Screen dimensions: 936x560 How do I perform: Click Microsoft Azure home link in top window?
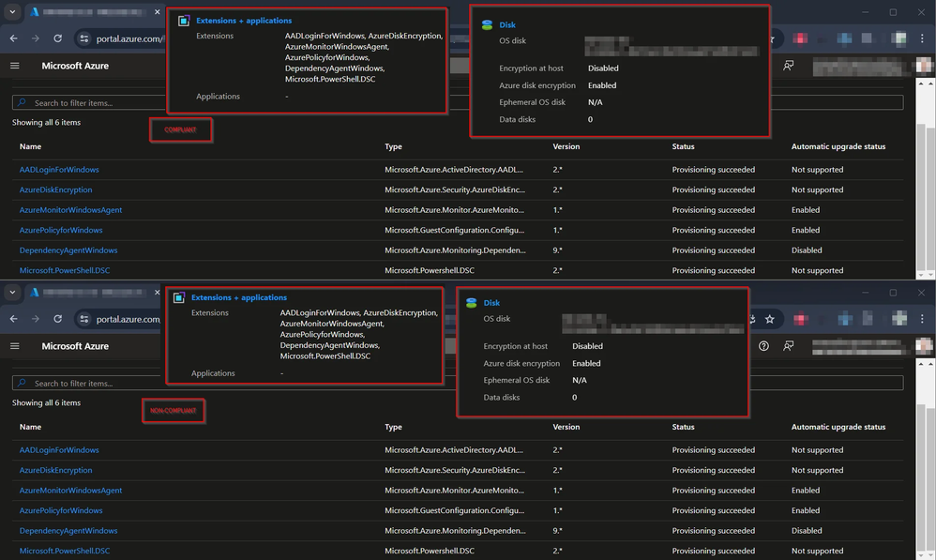[75, 66]
